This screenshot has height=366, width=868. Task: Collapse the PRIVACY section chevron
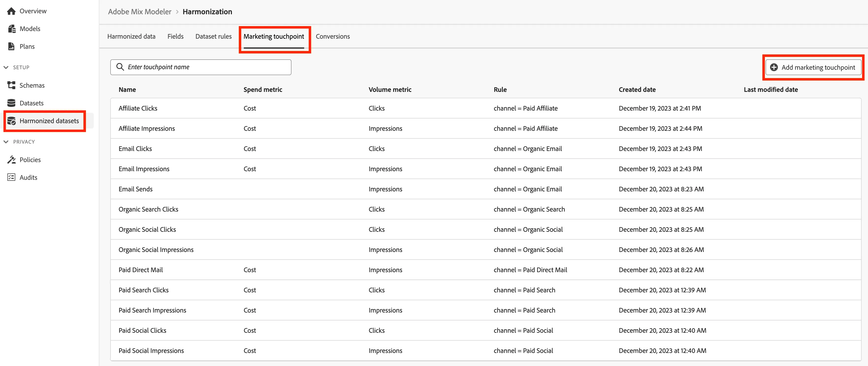[6, 142]
